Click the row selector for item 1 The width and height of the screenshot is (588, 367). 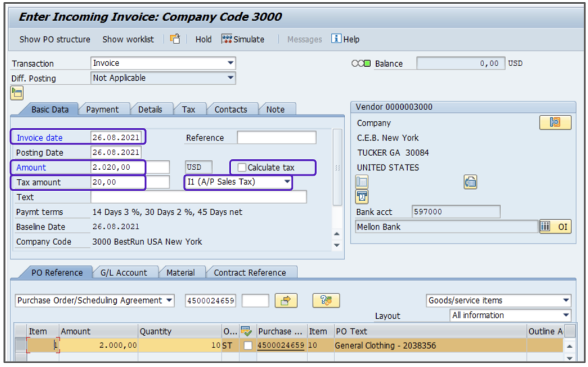point(21,346)
